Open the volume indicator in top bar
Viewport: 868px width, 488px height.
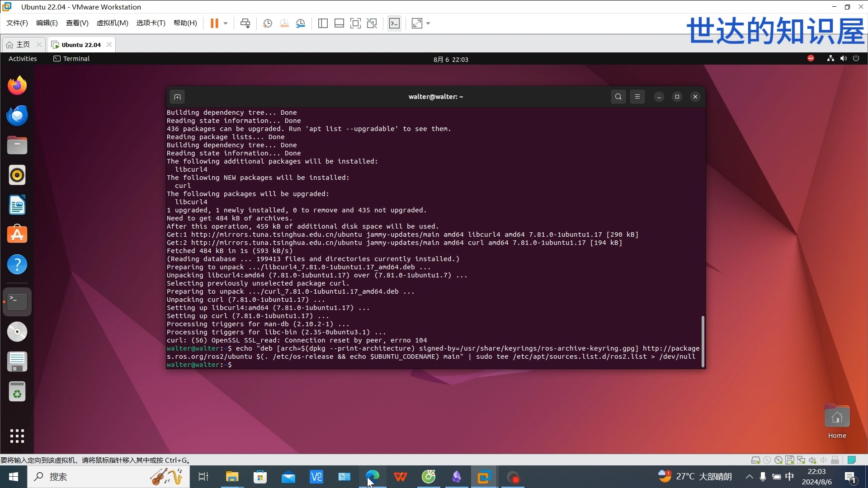tap(843, 58)
